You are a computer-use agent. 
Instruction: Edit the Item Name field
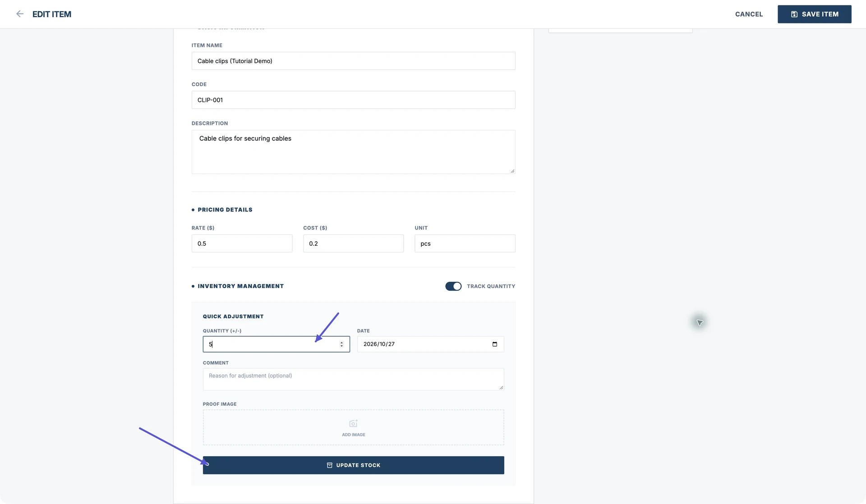(x=353, y=61)
